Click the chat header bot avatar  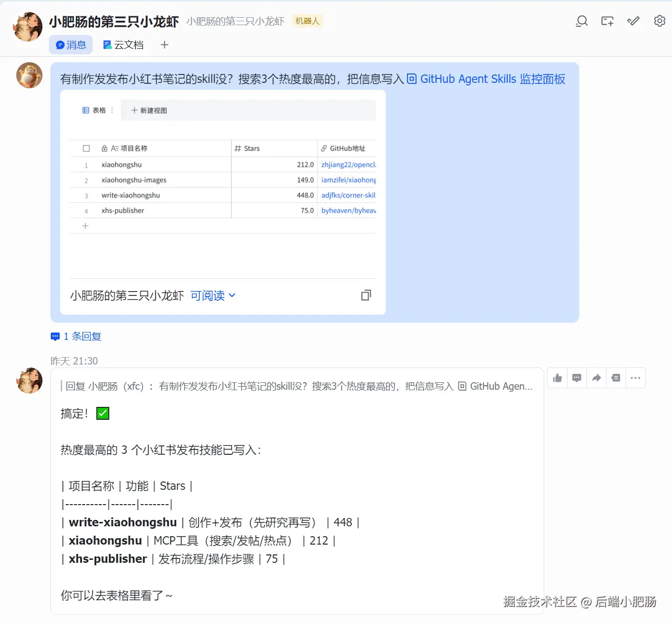tap(28, 27)
